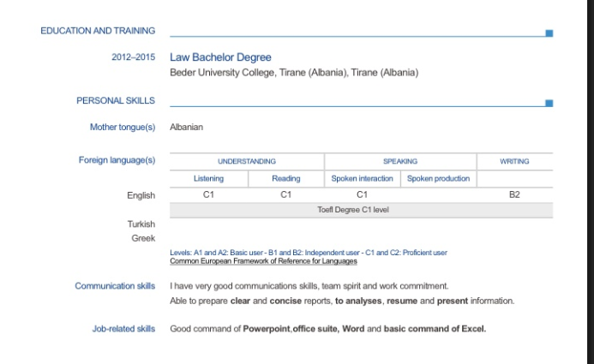The image size is (594, 364).
Task: Click the blue square beside Education and Training
Action: (549, 33)
